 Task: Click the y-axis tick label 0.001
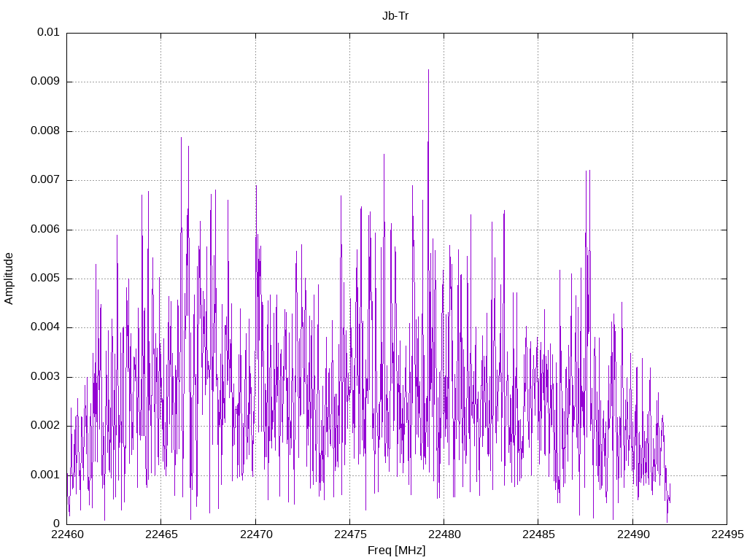pos(45,475)
